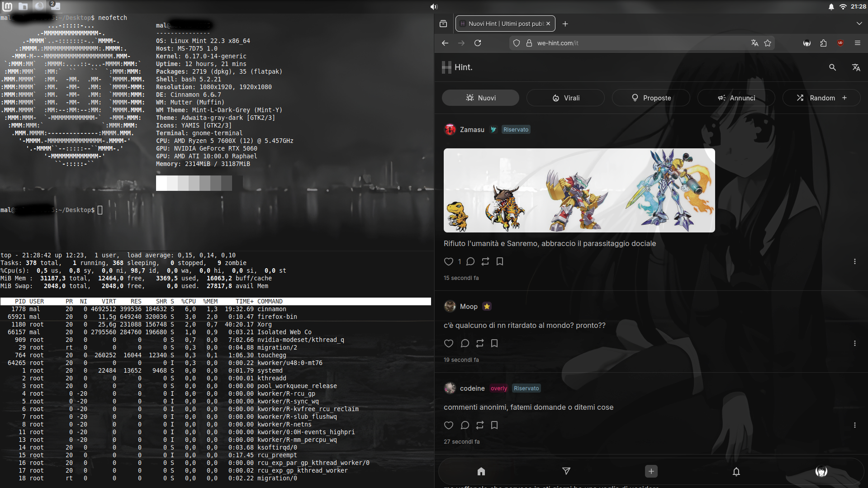
Task: Select the Proposte tab
Action: (651, 98)
